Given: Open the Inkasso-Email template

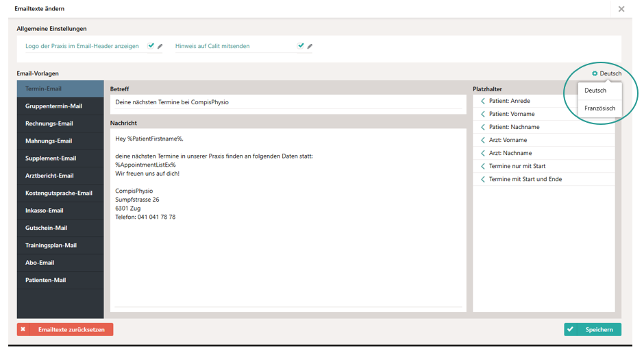Looking at the screenshot, I should 60,211.
